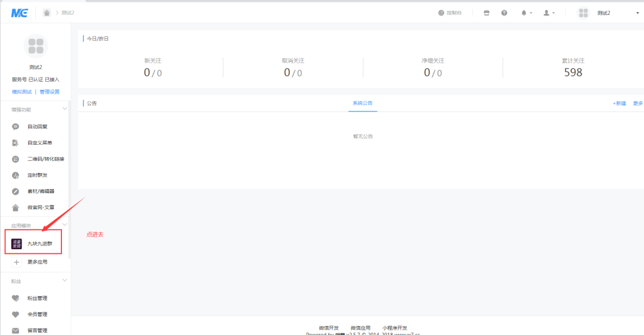Select 二维码/转化链接 in the sidebar
This screenshot has height=335, width=644.
45,159
